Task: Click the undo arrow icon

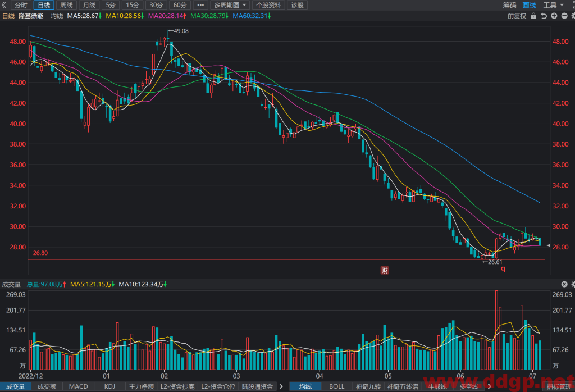Action: (x=544, y=16)
